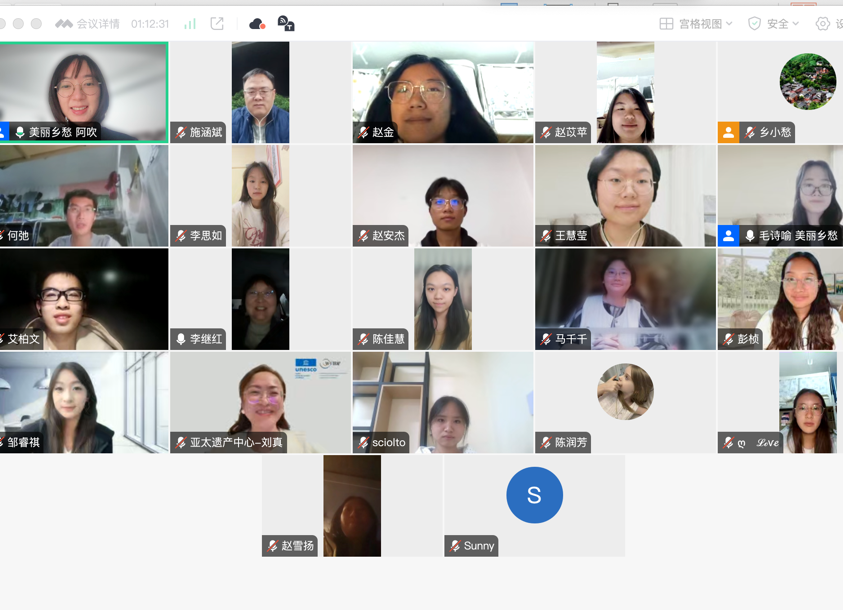
Task: Click muted microphone icon next to 施涵斌
Action: pos(181,132)
